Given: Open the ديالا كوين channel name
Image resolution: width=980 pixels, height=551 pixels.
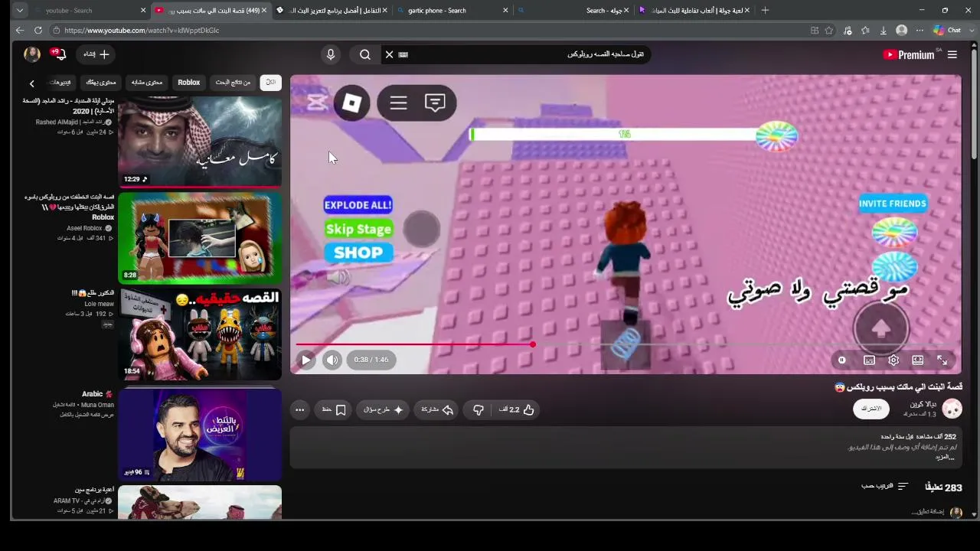Looking at the screenshot, I should click(923, 404).
